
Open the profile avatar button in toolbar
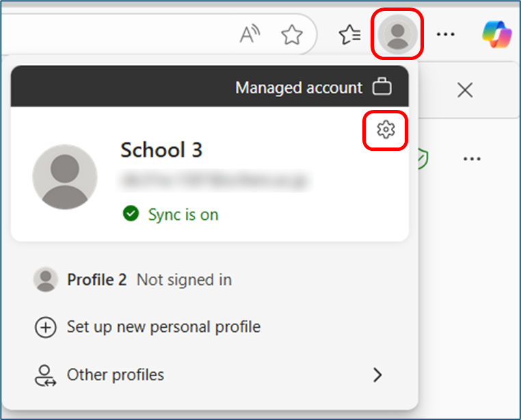click(397, 34)
